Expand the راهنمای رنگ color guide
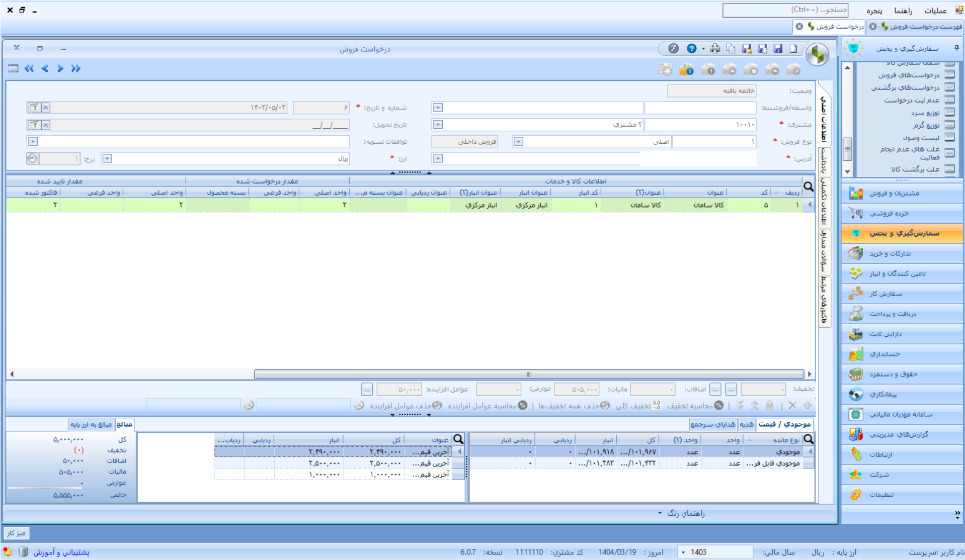 (x=681, y=513)
